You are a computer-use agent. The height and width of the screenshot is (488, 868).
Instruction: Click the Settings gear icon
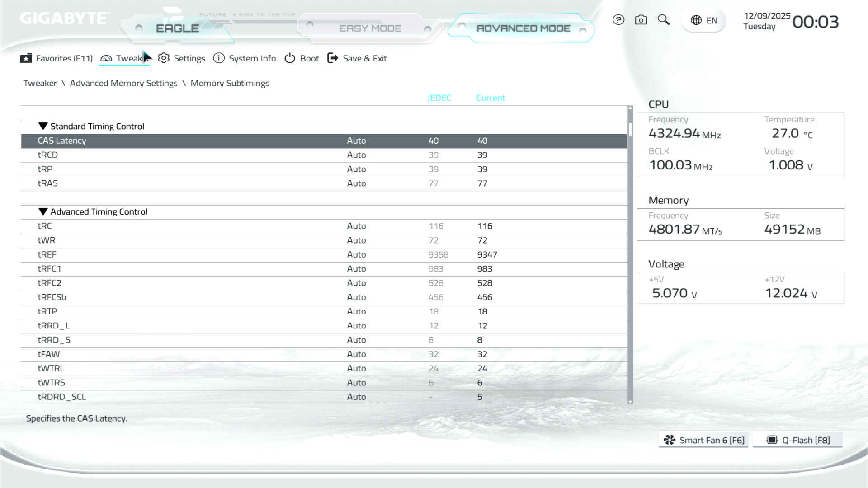pyautogui.click(x=164, y=58)
